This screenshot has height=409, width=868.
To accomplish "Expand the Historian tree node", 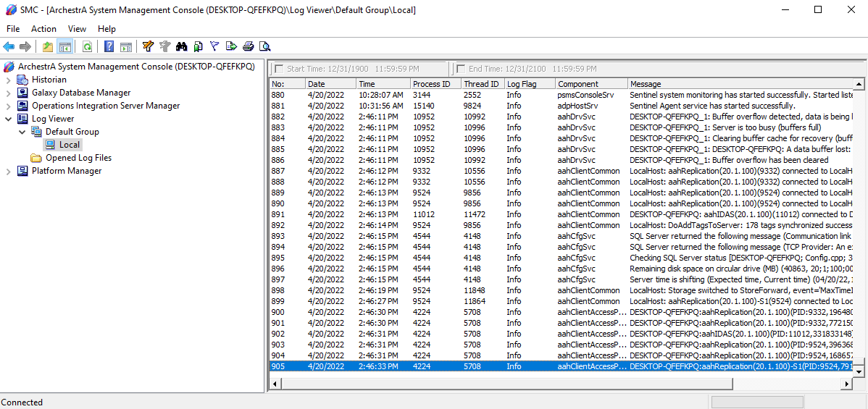I will tap(8, 80).
